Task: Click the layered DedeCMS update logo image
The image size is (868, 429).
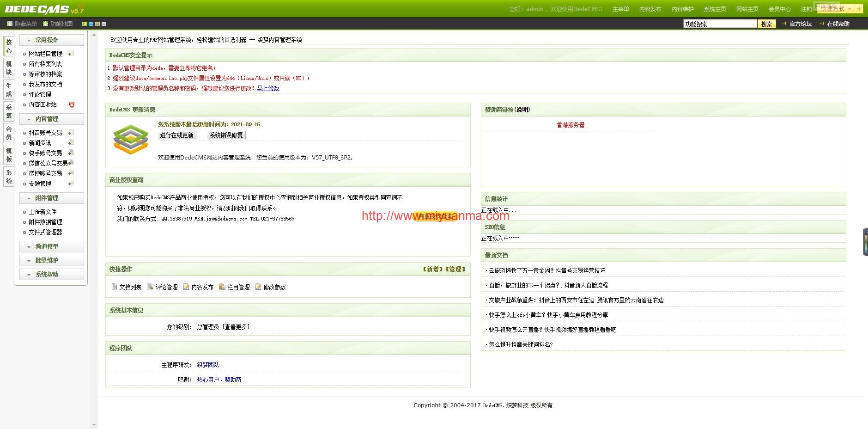Action: [131, 139]
